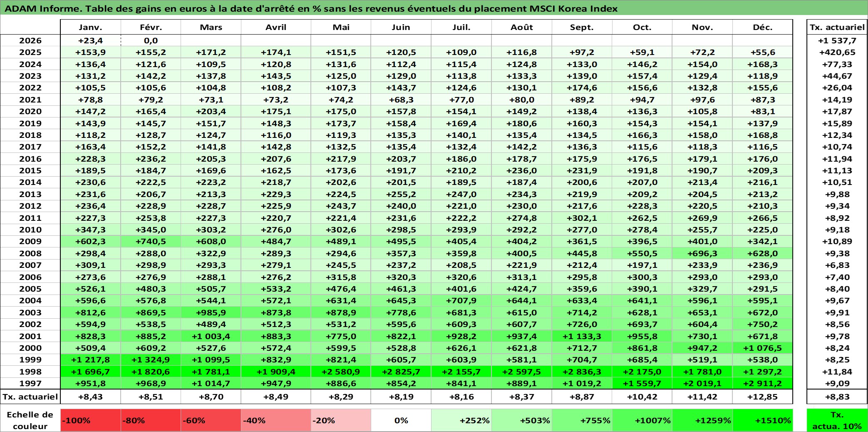The width and height of the screenshot is (868, 432).
Task: Select the Déc. column header
Action: point(762,27)
